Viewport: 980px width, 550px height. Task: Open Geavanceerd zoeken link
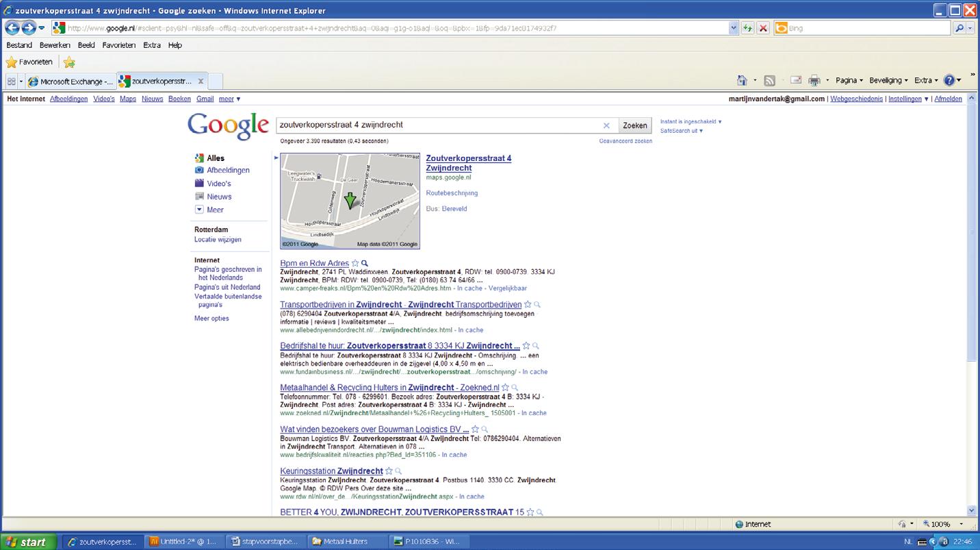tap(626, 141)
